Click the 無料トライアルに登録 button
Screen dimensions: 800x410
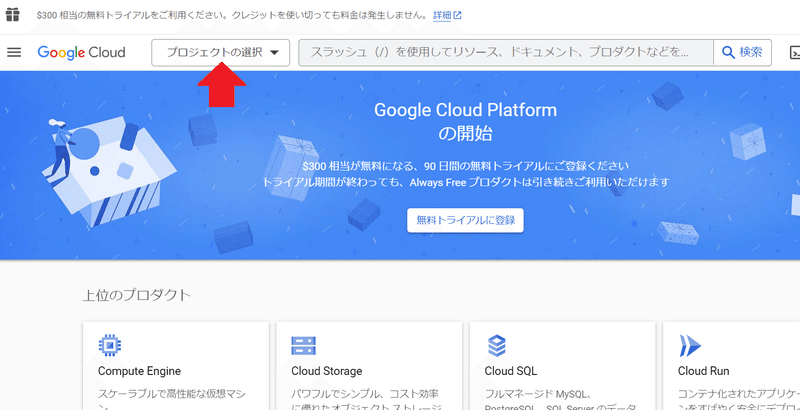[x=465, y=220]
